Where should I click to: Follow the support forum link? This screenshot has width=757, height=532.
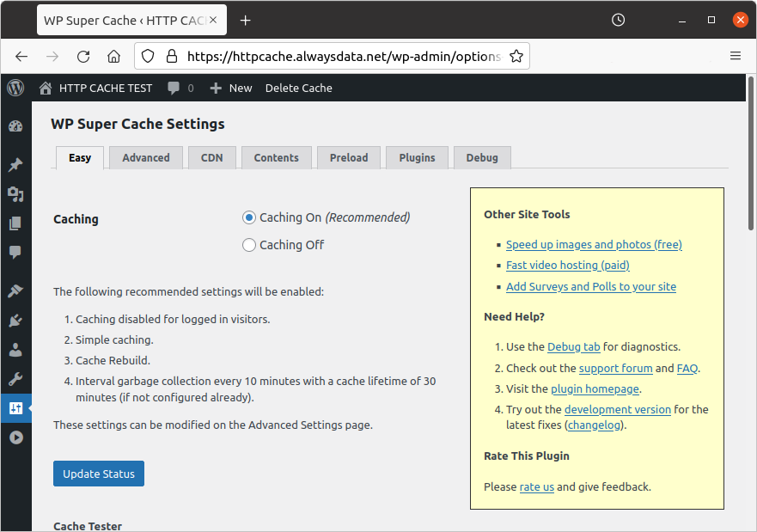(615, 368)
